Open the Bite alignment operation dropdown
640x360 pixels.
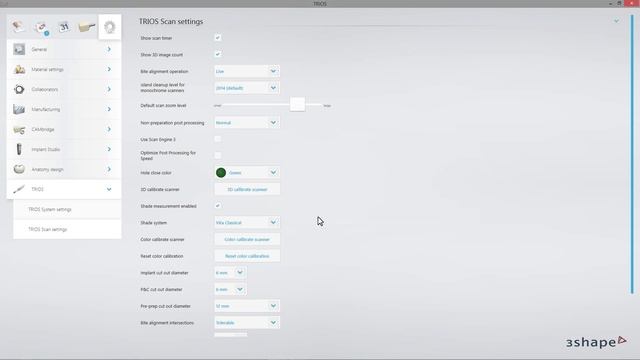(247, 71)
